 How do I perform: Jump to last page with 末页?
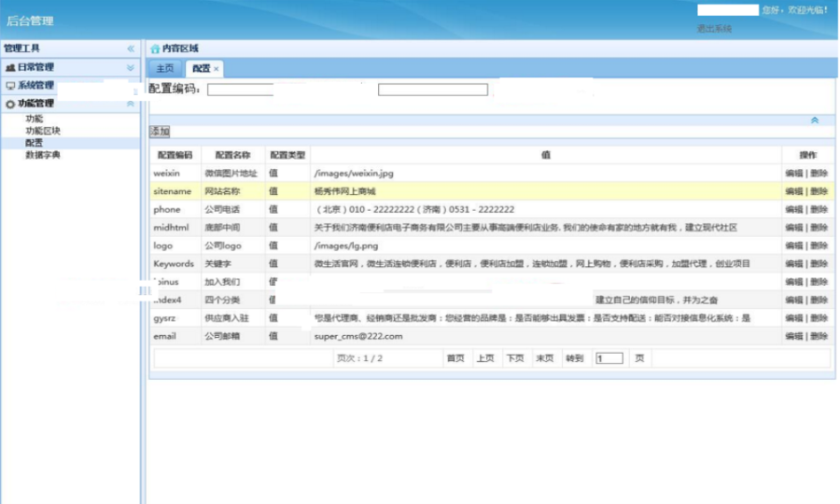click(544, 358)
